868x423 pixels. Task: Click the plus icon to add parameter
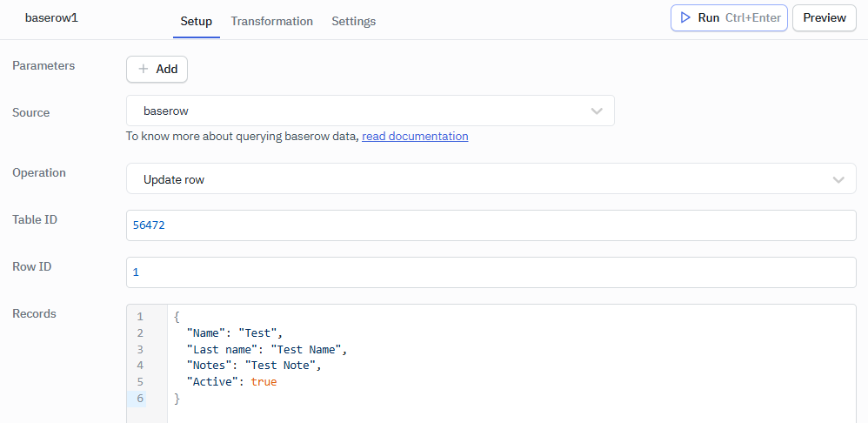pyautogui.click(x=144, y=70)
